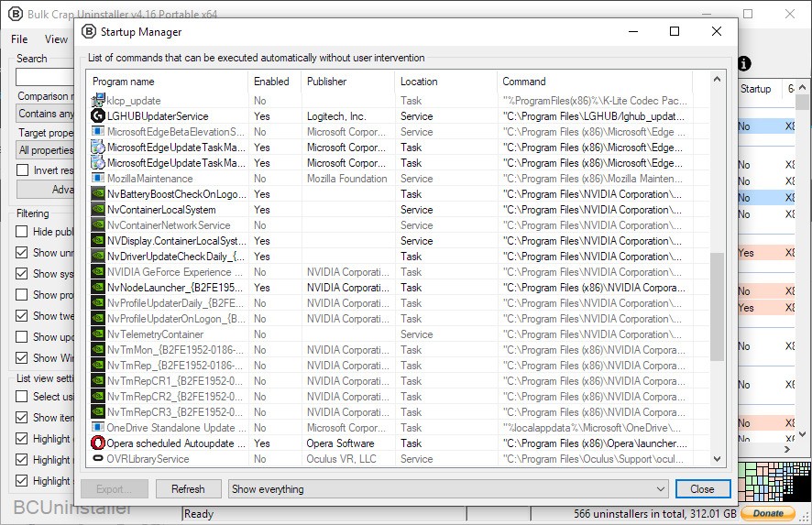Open the Show everything dropdown
The image size is (812, 525).
pyautogui.click(x=448, y=488)
